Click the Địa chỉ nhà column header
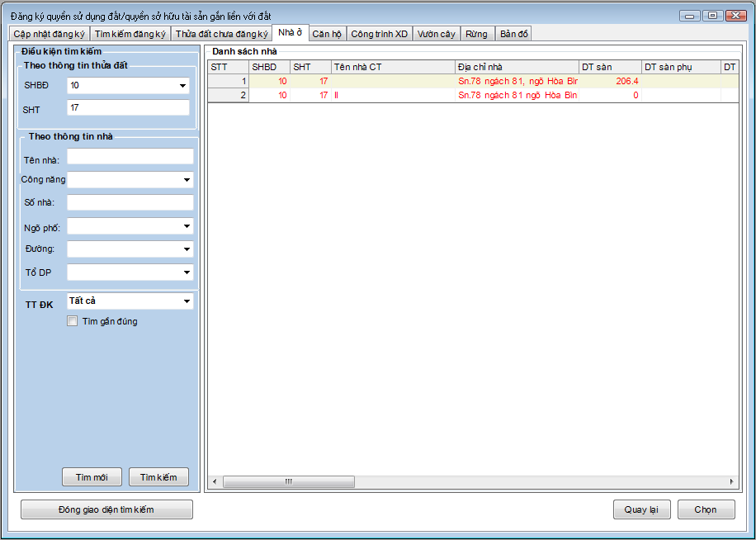 pyautogui.click(x=516, y=67)
